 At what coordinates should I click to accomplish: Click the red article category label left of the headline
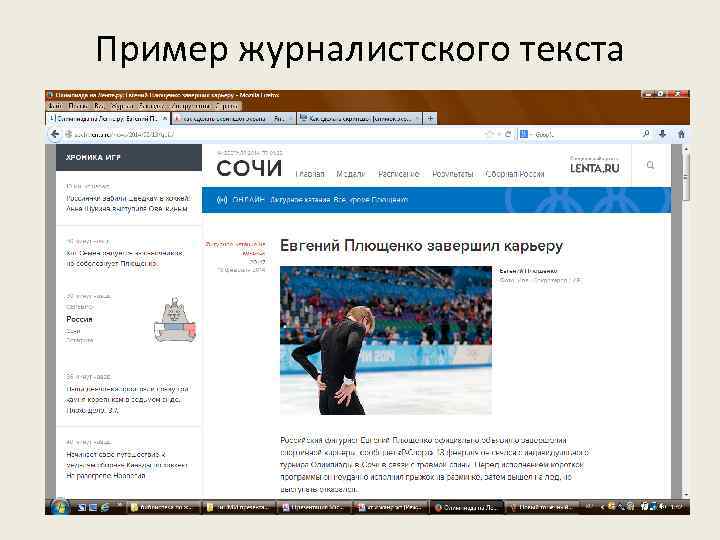[236, 248]
